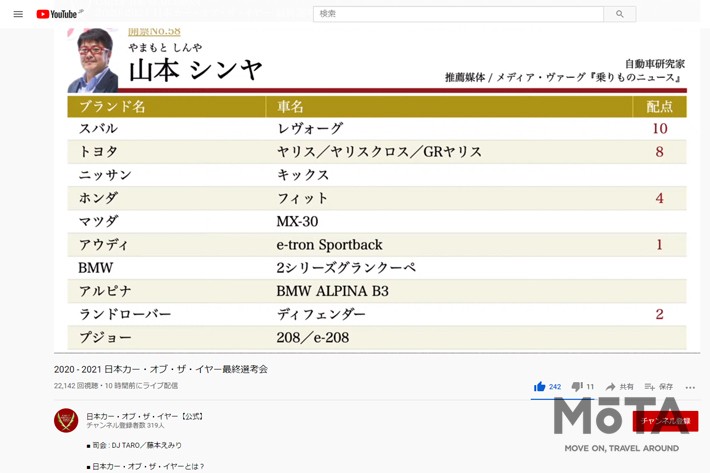Open the hamburger guide menu

coord(18,14)
